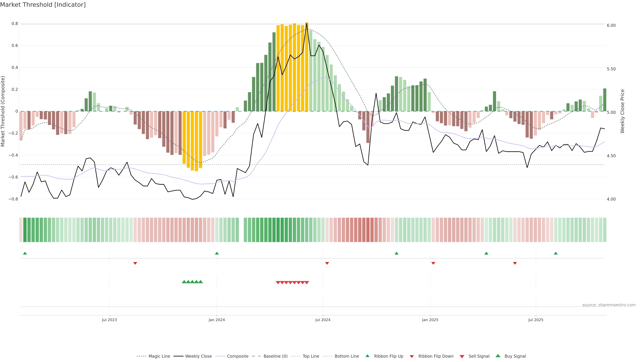Click the Ribbon Flip Down marker near Jan 2025

pyautogui.click(x=433, y=263)
